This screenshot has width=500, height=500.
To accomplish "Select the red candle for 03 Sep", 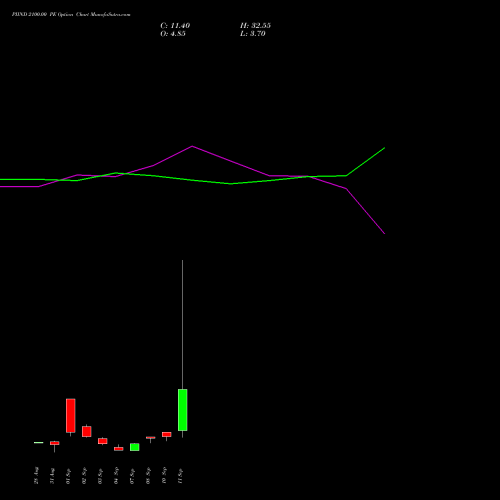I will (103, 441).
